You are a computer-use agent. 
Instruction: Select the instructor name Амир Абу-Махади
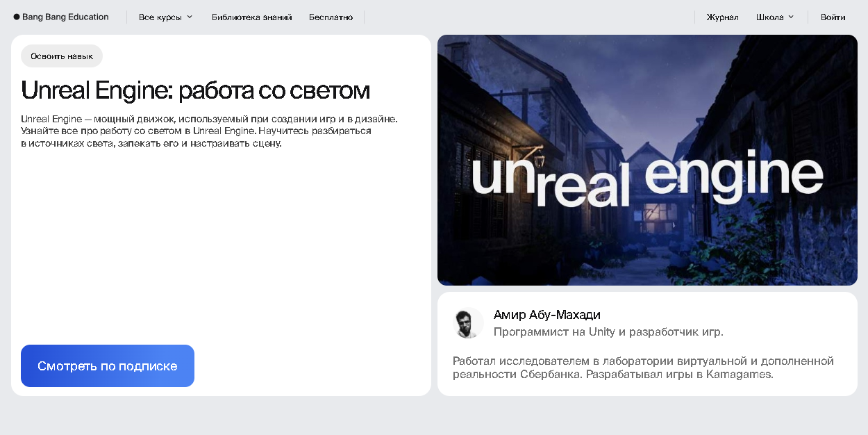[x=547, y=315]
